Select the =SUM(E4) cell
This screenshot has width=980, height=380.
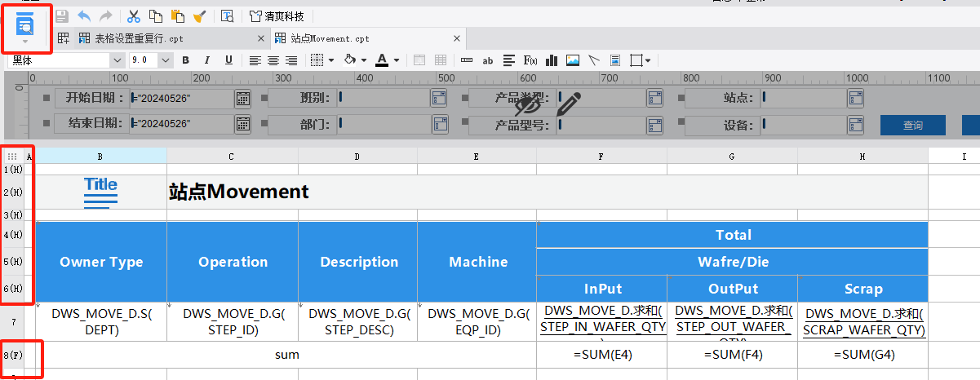[x=601, y=355]
